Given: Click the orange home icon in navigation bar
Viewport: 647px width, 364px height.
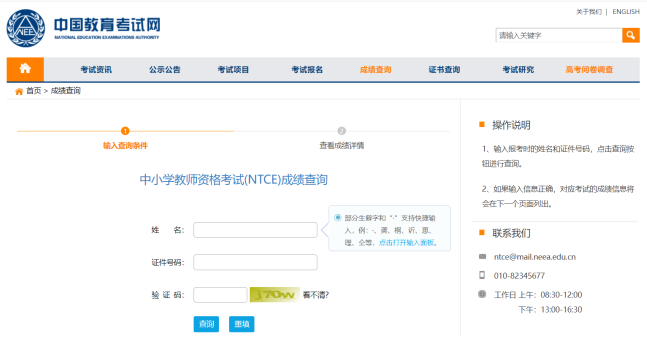Looking at the screenshot, I should (25, 69).
